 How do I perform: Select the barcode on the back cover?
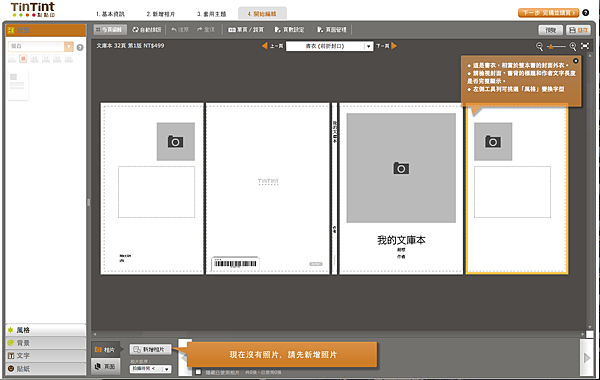(x=235, y=264)
